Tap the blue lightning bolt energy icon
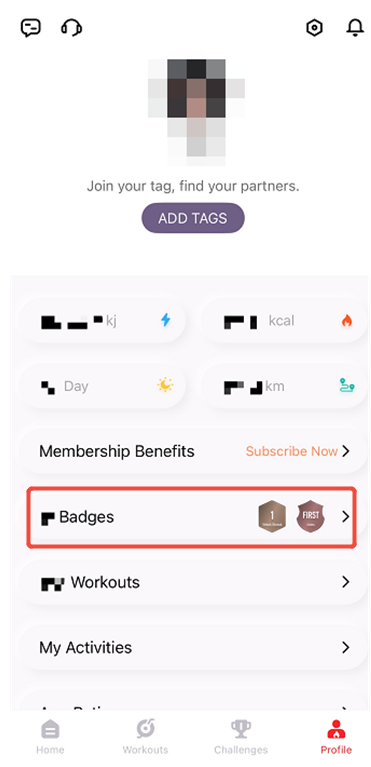 pos(166,320)
